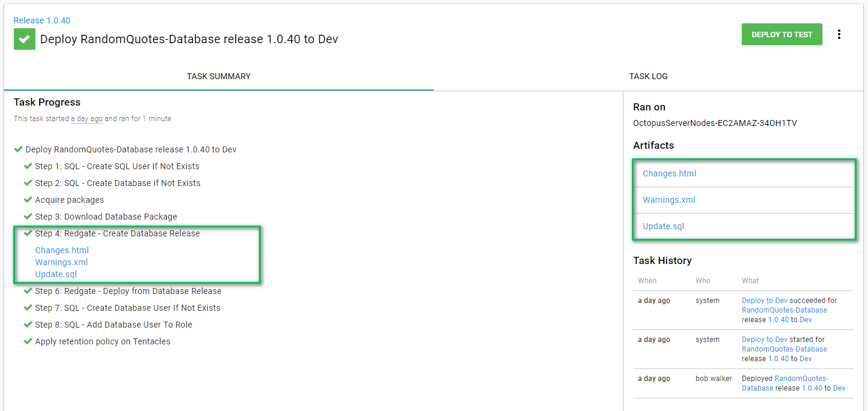Click checkmark icon beside Step 2 Create Database
This screenshot has width=868, height=411.
tap(28, 183)
